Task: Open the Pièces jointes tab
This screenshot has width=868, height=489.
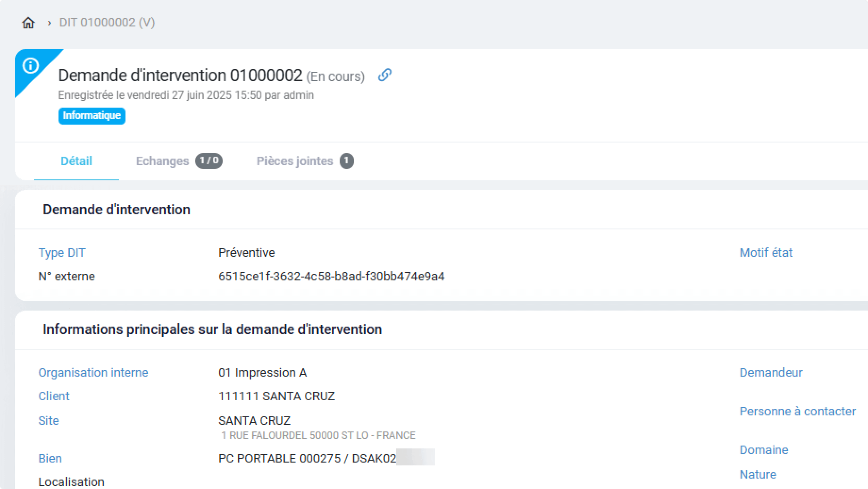Action: 295,161
